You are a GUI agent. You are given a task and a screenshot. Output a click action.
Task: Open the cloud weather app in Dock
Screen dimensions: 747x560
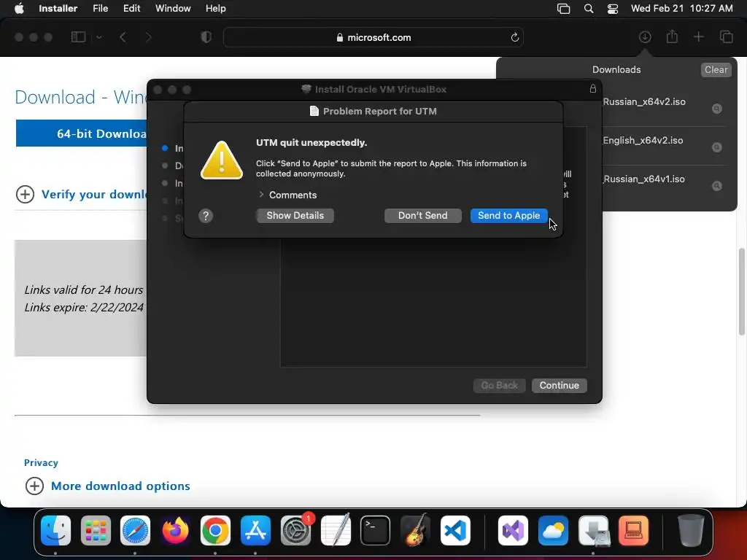[553, 530]
